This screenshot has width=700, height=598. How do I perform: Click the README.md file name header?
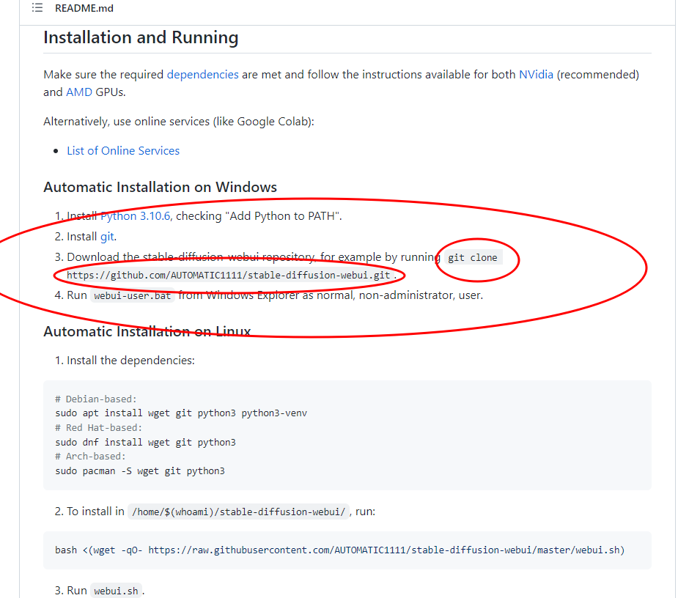(x=84, y=8)
